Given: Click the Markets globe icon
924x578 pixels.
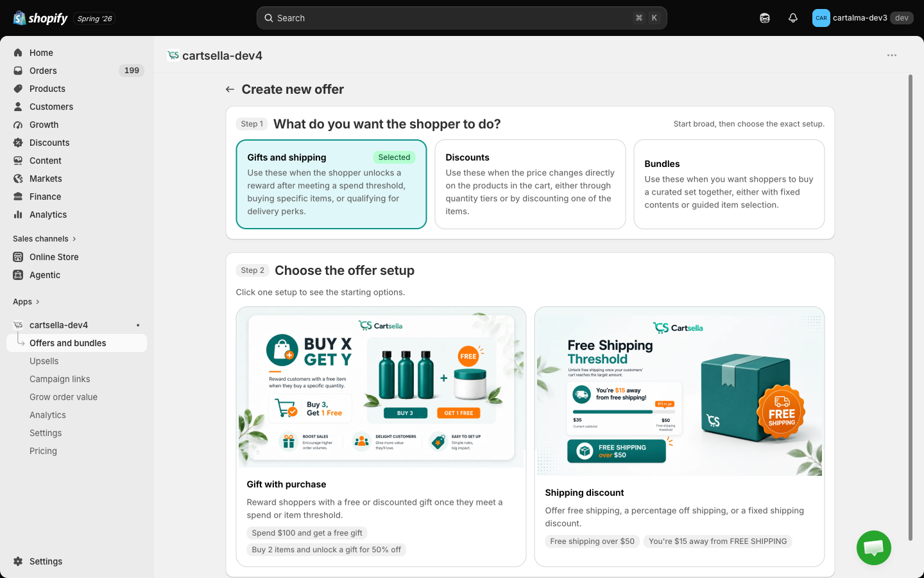Looking at the screenshot, I should pos(18,179).
